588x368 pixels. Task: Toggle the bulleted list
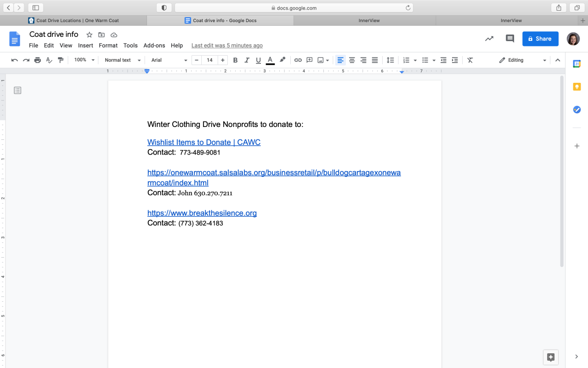pos(425,60)
